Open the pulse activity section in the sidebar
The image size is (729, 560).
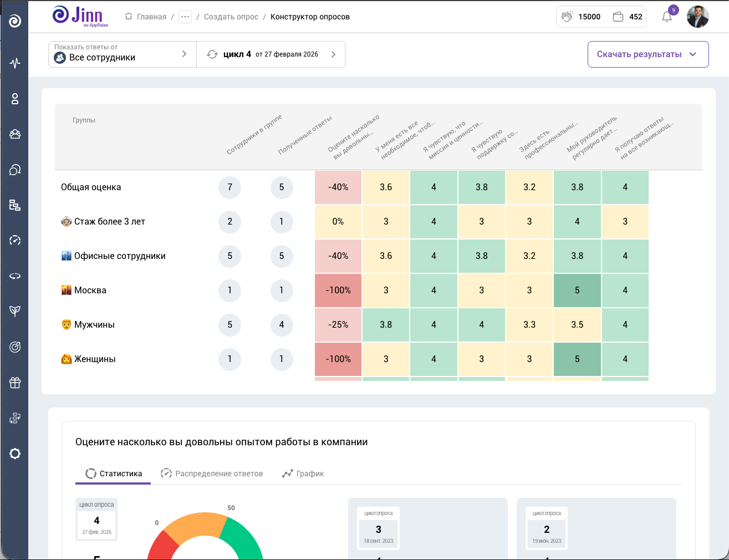(15, 63)
